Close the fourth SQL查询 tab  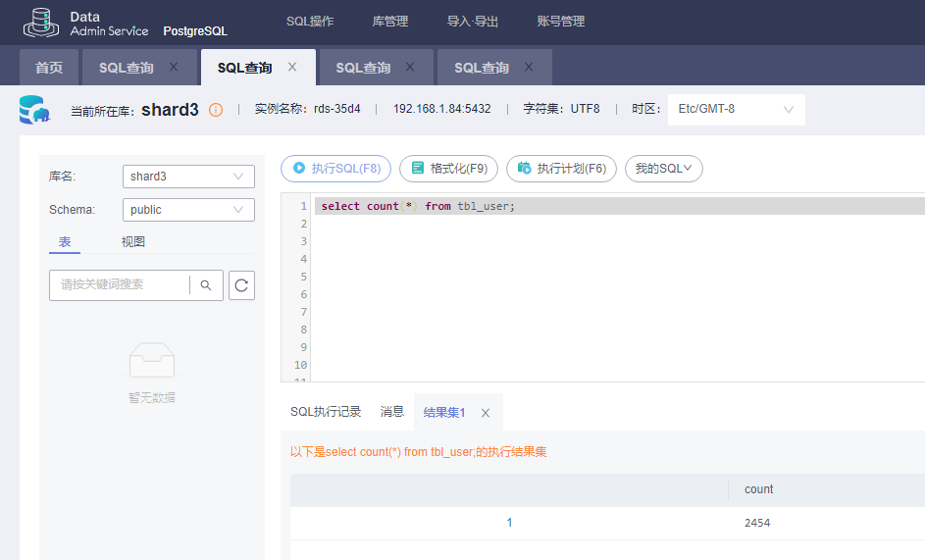pyautogui.click(x=529, y=68)
